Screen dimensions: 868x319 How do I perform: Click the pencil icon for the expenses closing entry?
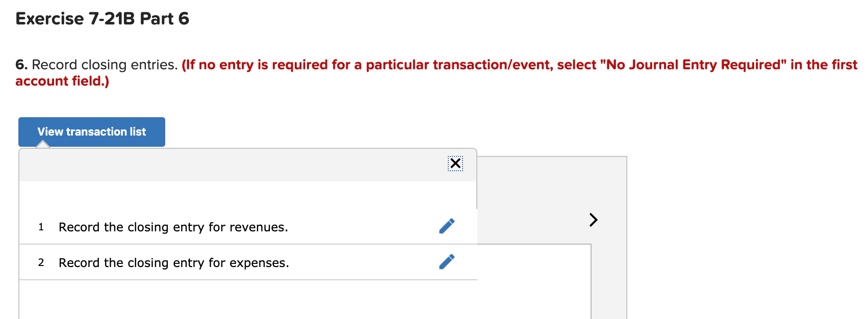pos(446,262)
